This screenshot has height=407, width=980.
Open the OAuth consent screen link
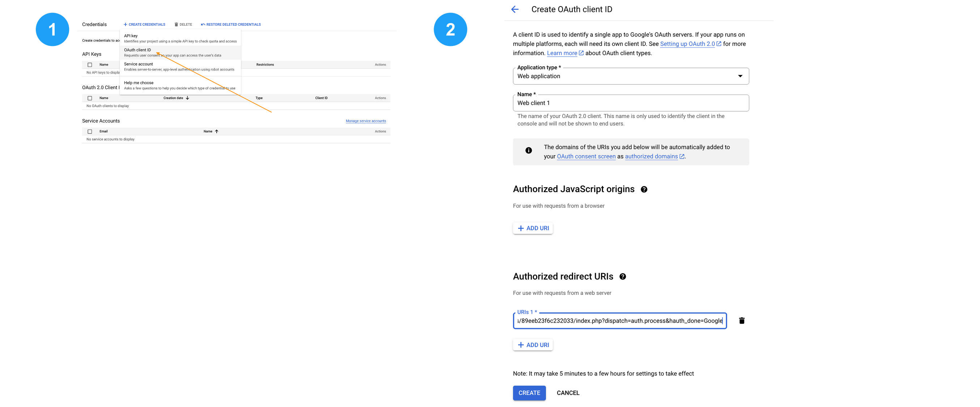click(x=586, y=156)
